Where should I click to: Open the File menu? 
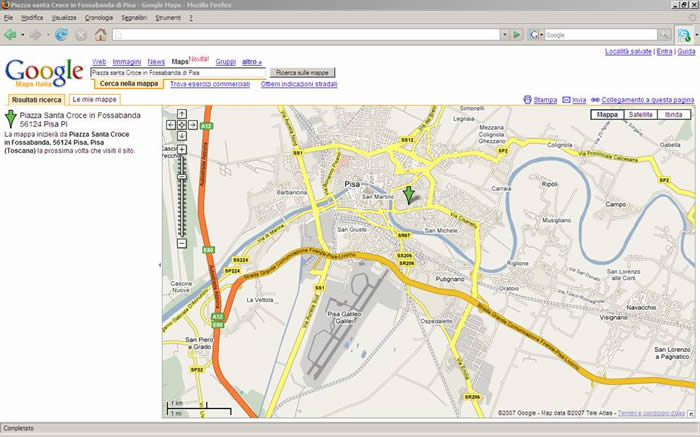[8, 18]
